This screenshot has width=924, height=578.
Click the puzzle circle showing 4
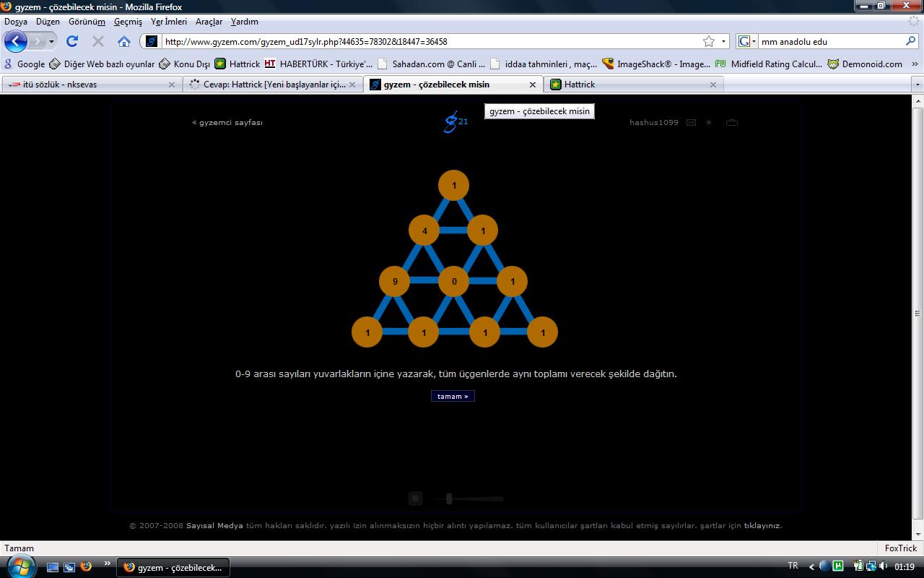[x=424, y=231]
